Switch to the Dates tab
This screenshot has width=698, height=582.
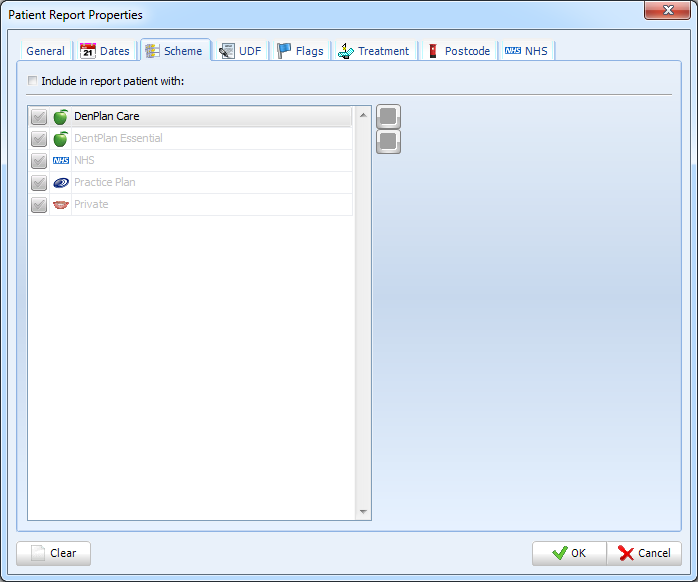105,51
